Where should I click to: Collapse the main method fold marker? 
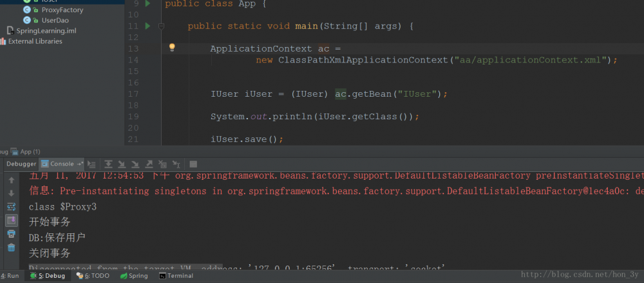click(x=162, y=26)
